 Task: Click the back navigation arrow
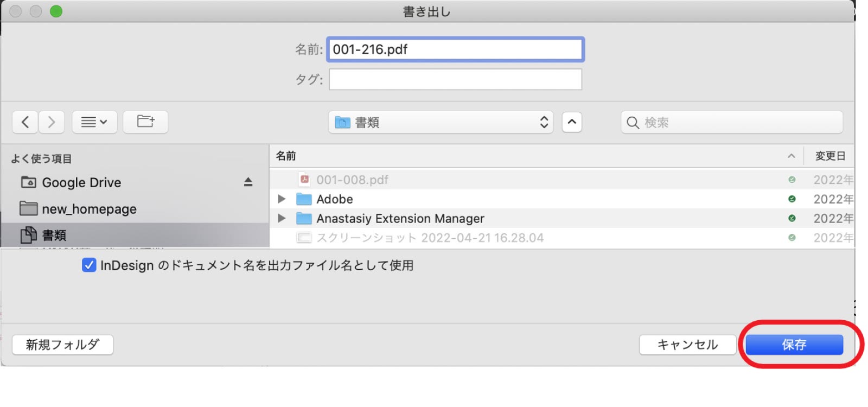tap(25, 122)
